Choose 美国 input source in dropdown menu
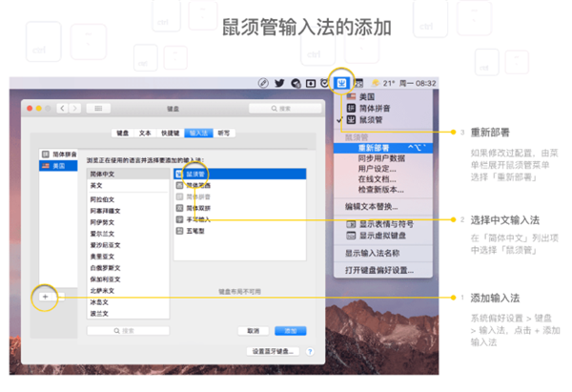Screen dimensions: 572x392 tap(366, 97)
